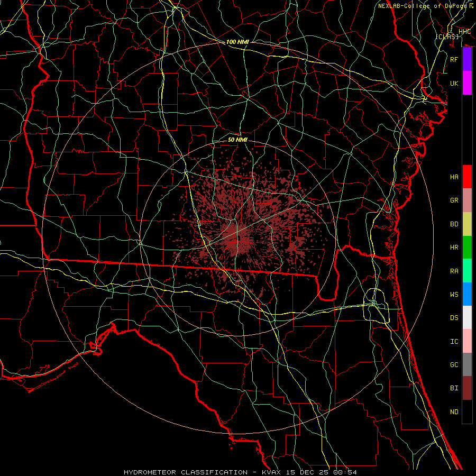Click the DS legend label
476x476 pixels.
pyautogui.click(x=454, y=318)
